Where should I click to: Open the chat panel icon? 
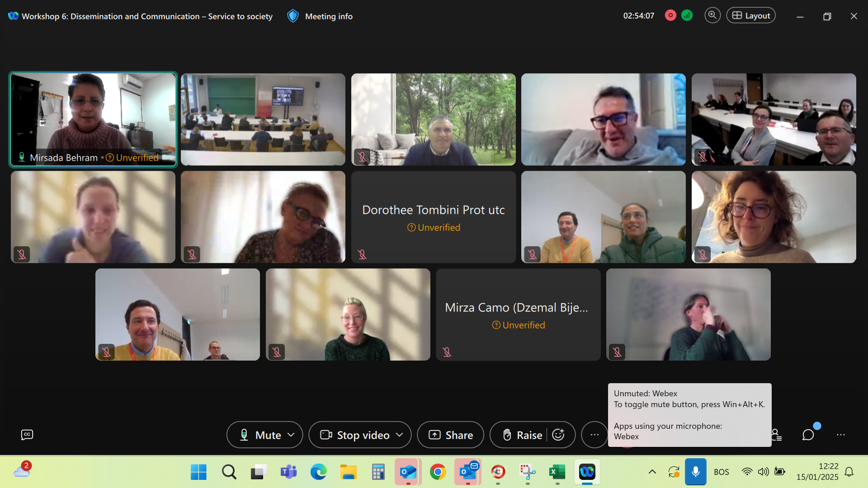coord(808,435)
